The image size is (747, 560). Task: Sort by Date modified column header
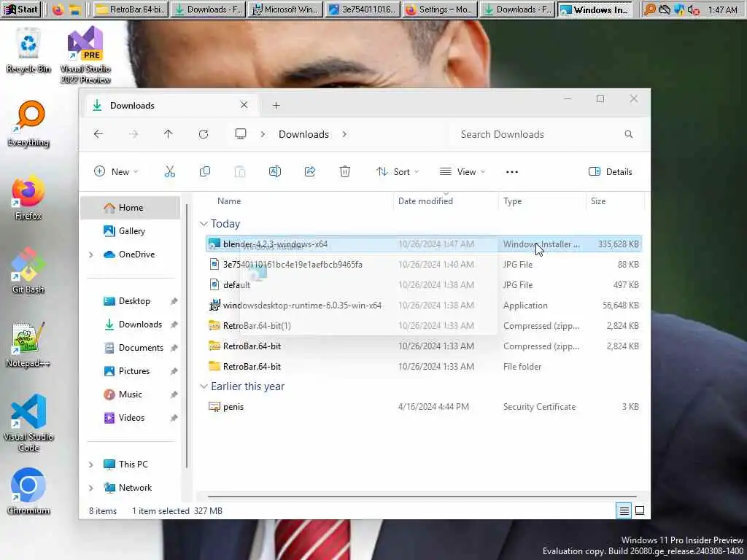(x=425, y=201)
